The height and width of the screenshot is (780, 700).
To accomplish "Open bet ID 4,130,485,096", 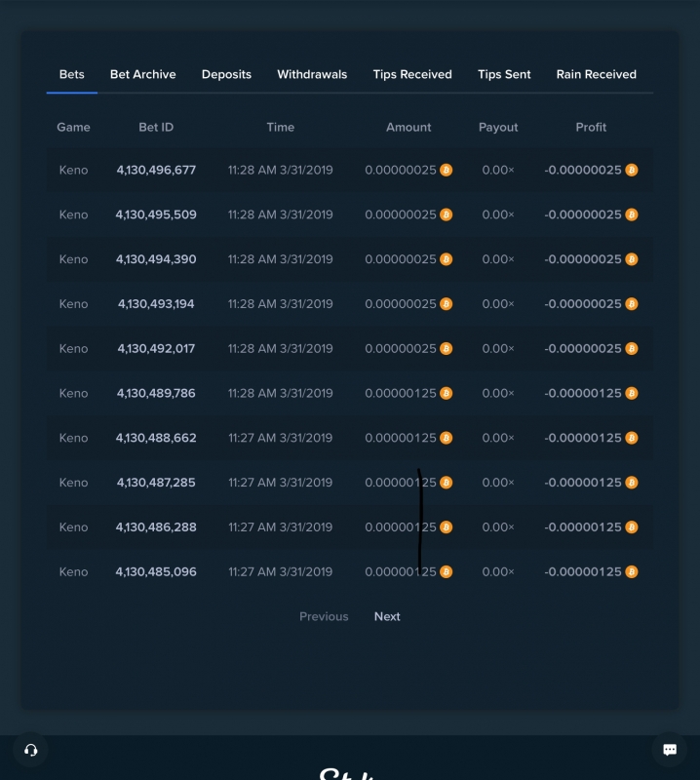I will tap(156, 571).
